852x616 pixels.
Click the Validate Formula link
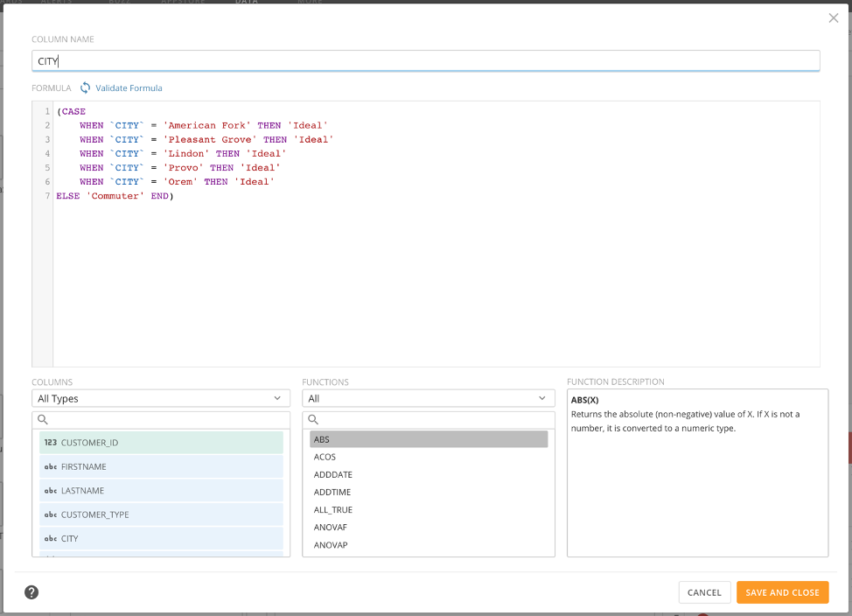129,88
